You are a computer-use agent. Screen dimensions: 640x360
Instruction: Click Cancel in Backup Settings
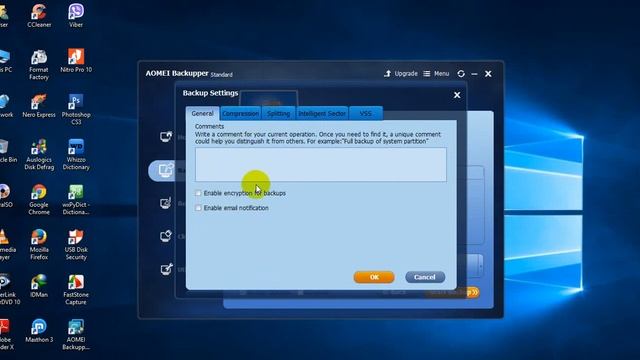click(425, 277)
